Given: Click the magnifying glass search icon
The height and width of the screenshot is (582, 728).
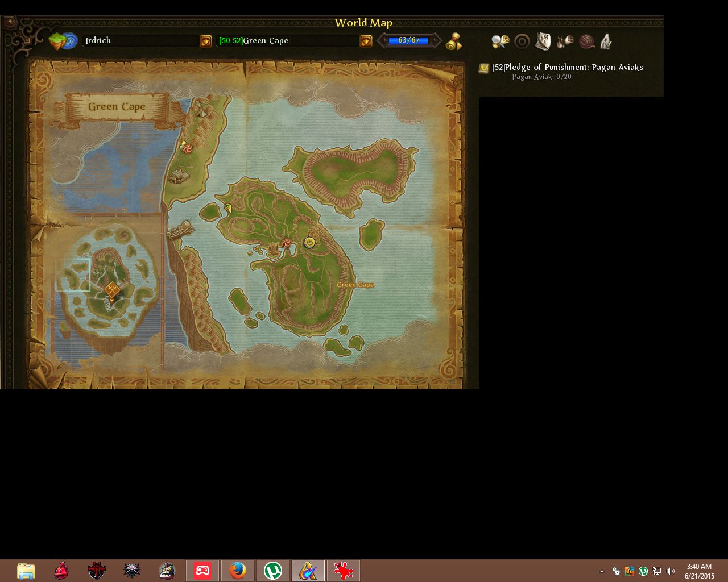Looking at the screenshot, I should click(x=500, y=41).
